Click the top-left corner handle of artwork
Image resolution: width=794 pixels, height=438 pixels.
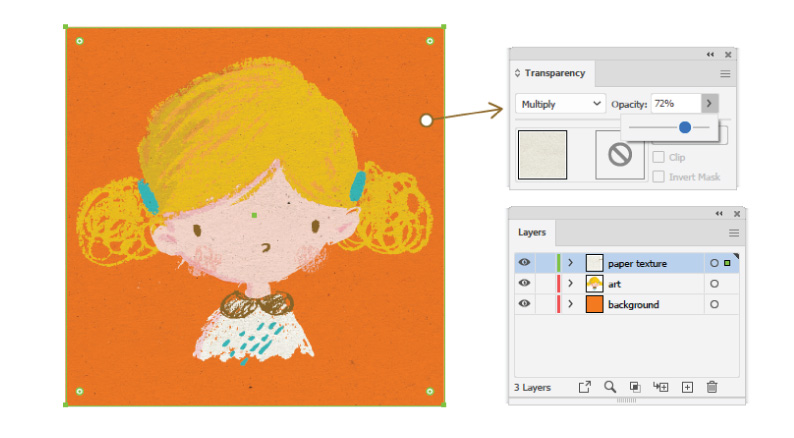pyautogui.click(x=65, y=26)
